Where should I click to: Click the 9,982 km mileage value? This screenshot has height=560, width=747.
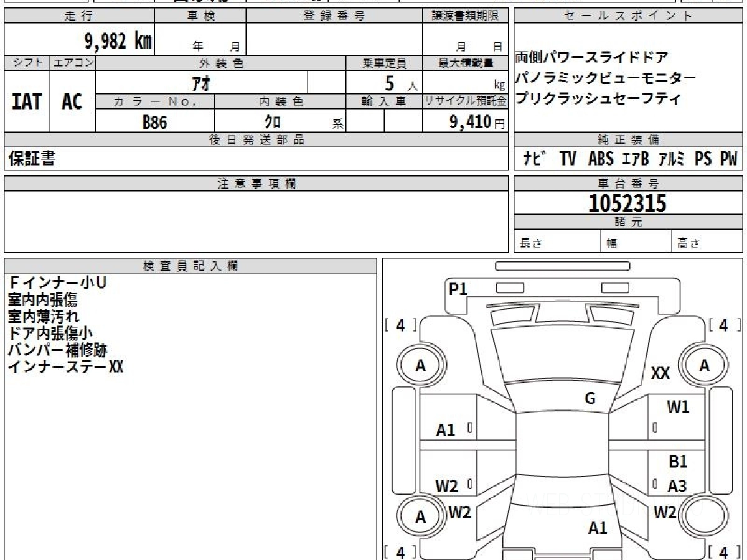pos(118,41)
